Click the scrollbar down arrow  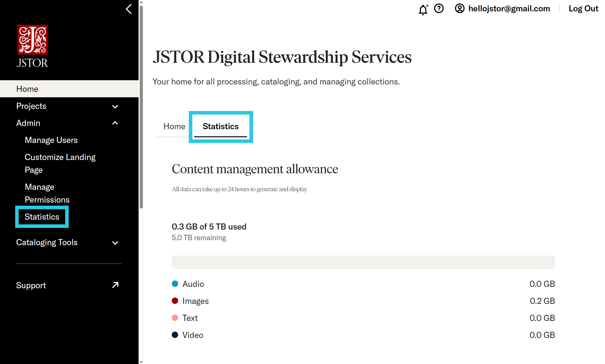click(141, 362)
